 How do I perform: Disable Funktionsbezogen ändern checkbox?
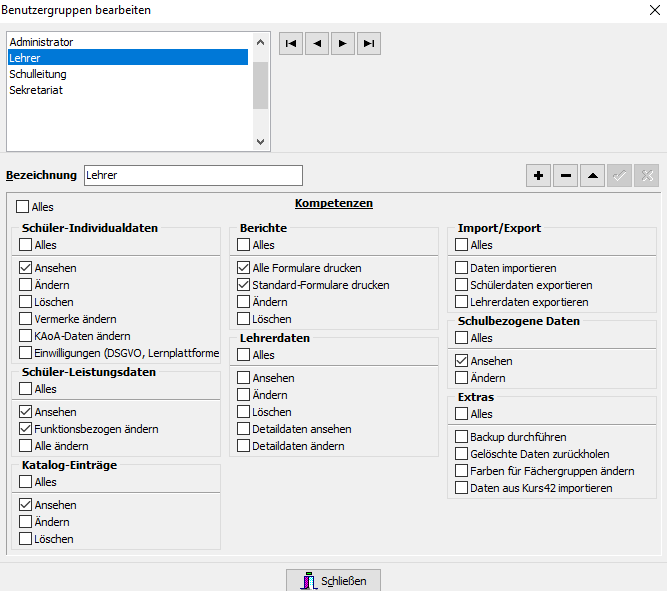click(25, 429)
